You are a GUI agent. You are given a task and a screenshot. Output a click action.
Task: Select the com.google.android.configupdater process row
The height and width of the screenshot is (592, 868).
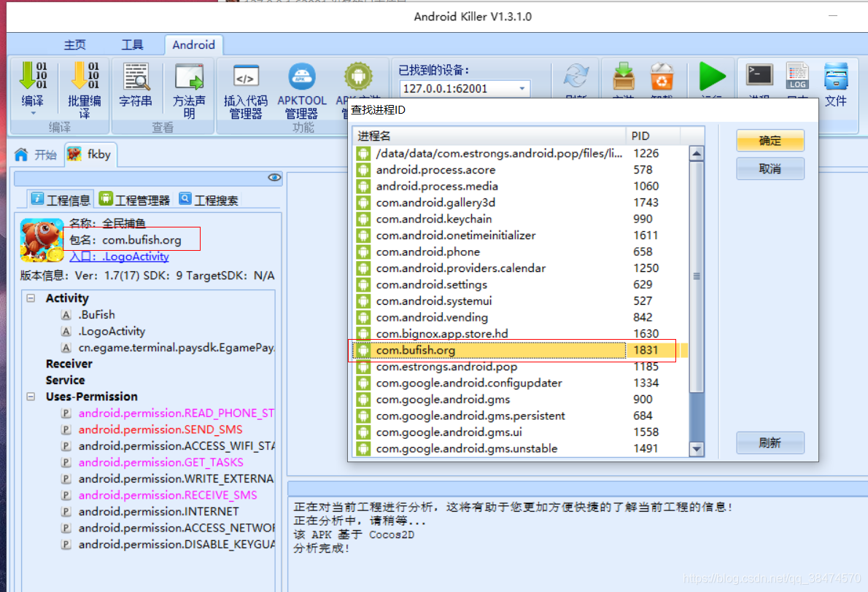[519, 383]
